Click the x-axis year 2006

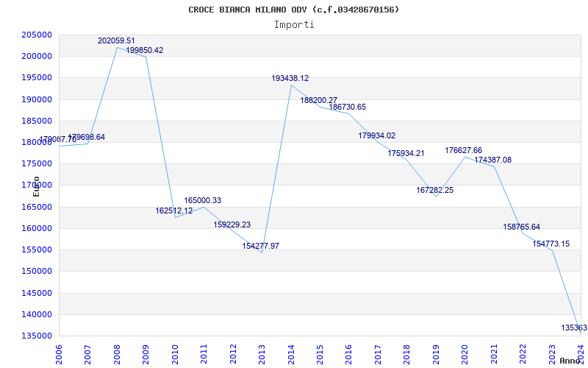coord(59,355)
